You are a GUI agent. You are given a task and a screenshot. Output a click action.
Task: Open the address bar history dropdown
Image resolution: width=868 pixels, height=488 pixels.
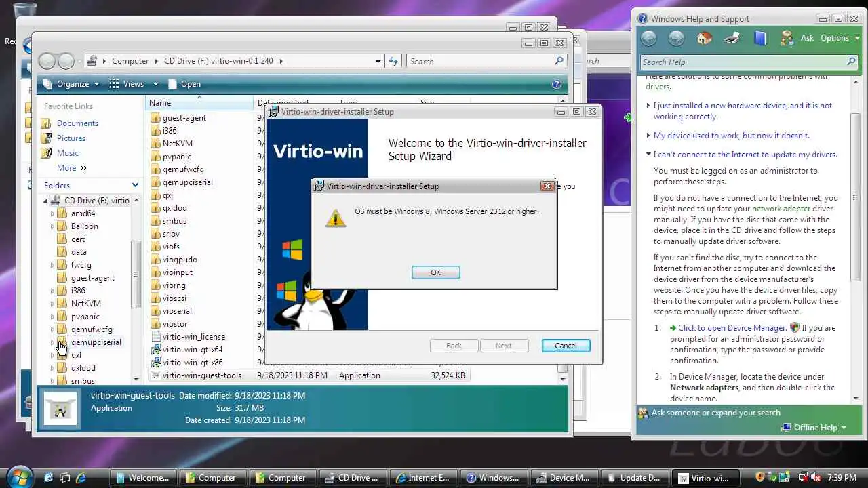tap(378, 61)
